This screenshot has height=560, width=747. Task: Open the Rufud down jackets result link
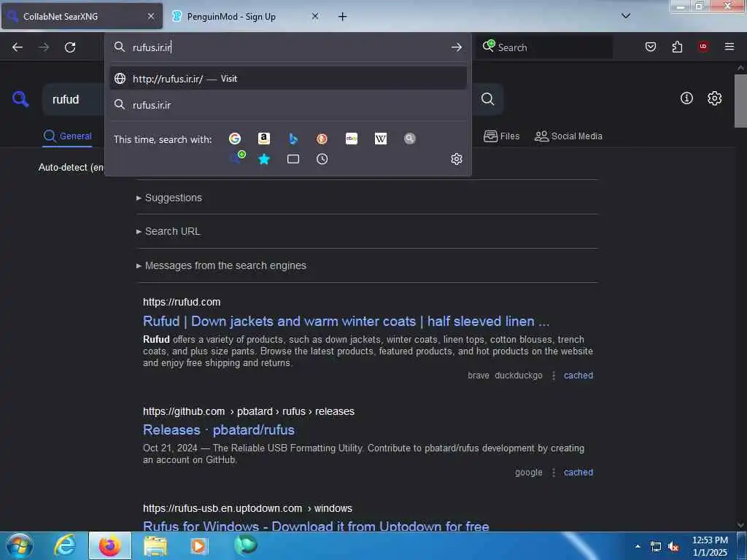346,322
